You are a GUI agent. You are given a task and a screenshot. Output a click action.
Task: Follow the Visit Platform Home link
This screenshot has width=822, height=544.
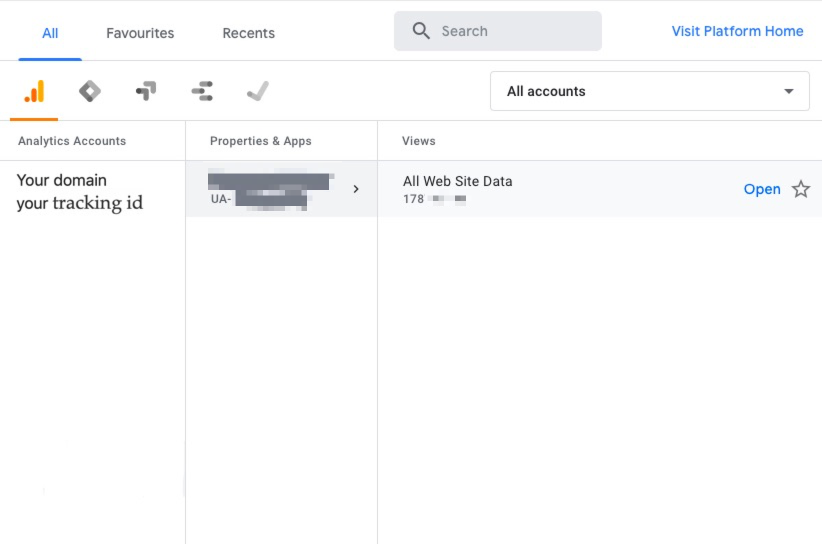click(737, 31)
